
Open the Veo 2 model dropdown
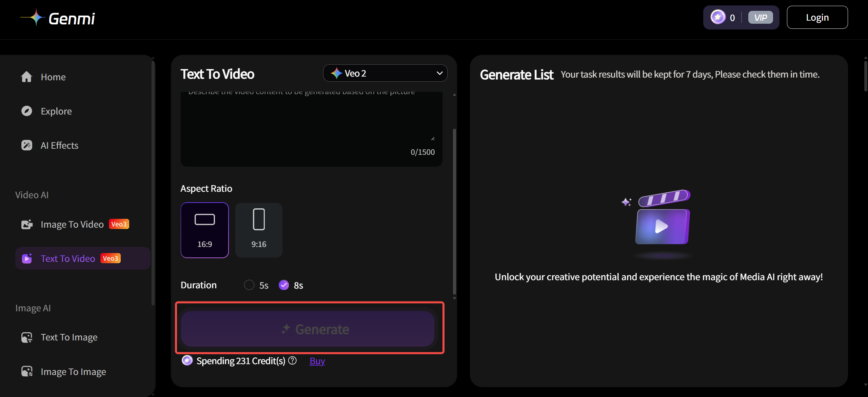(x=385, y=73)
